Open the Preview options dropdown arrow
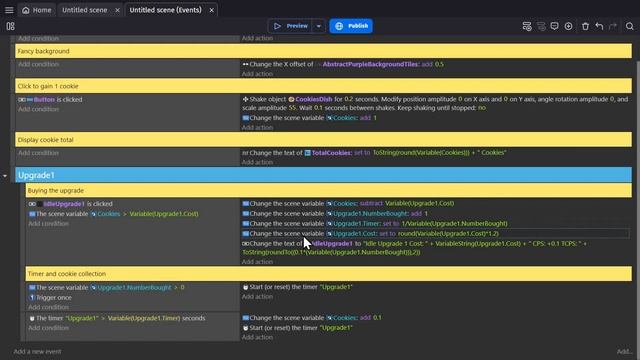 click(319, 26)
